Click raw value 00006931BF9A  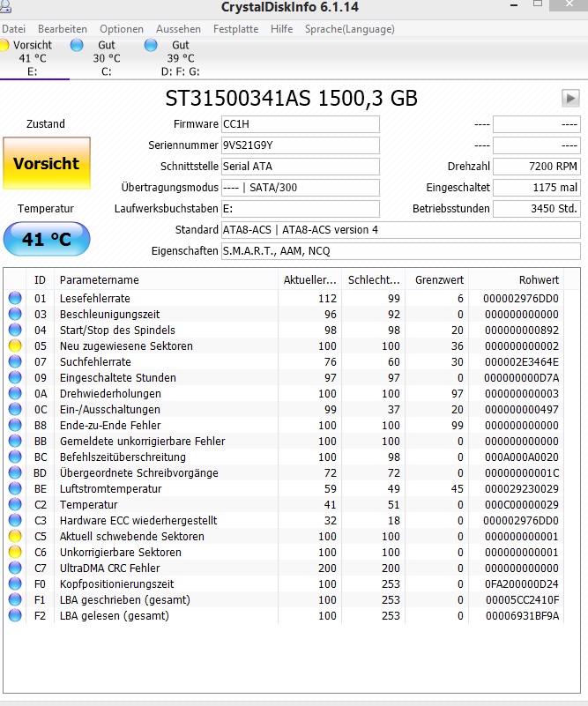(x=522, y=615)
